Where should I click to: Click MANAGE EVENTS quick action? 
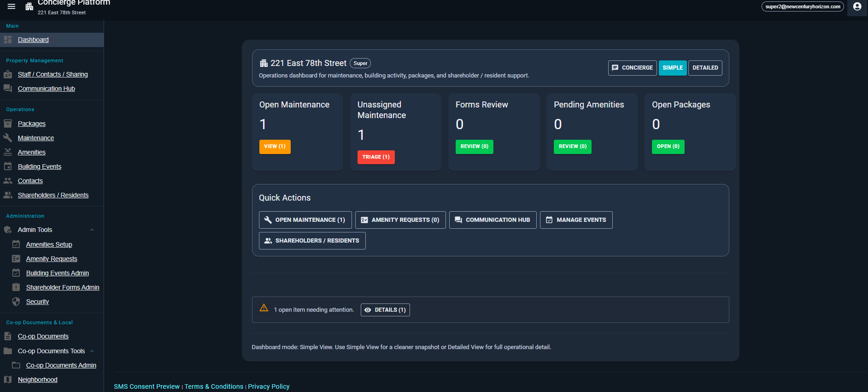[576, 220]
